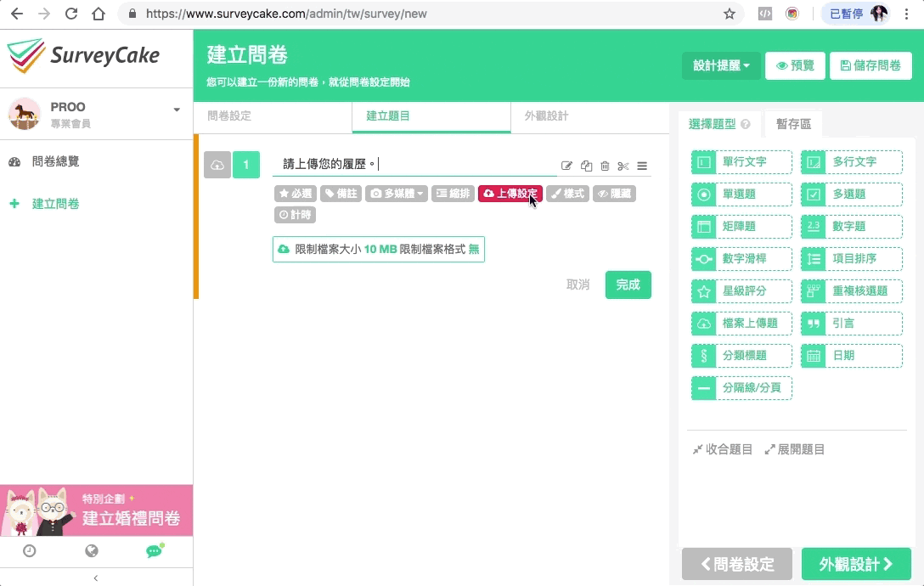Toggle the 隱藏 hide question option

coord(614,194)
